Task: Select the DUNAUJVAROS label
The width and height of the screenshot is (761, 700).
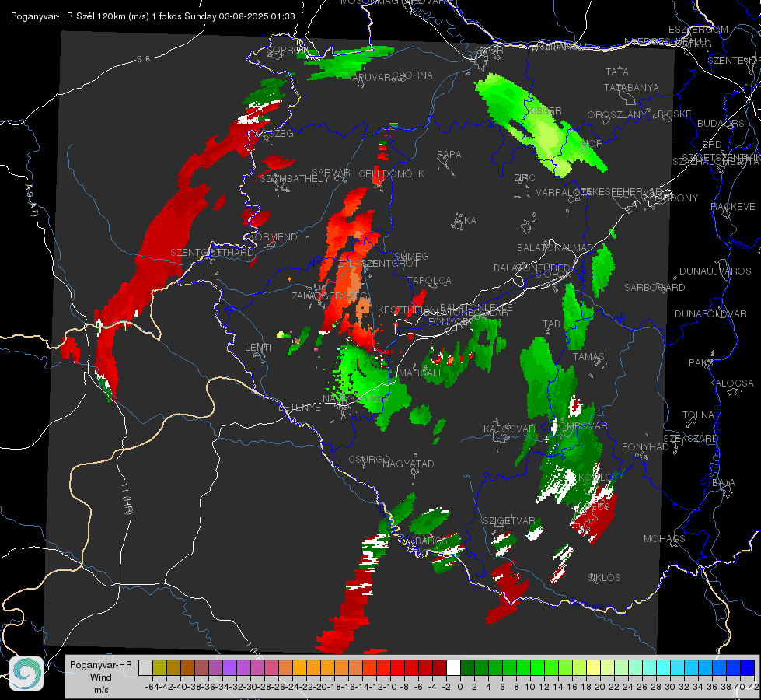Action: [715, 271]
